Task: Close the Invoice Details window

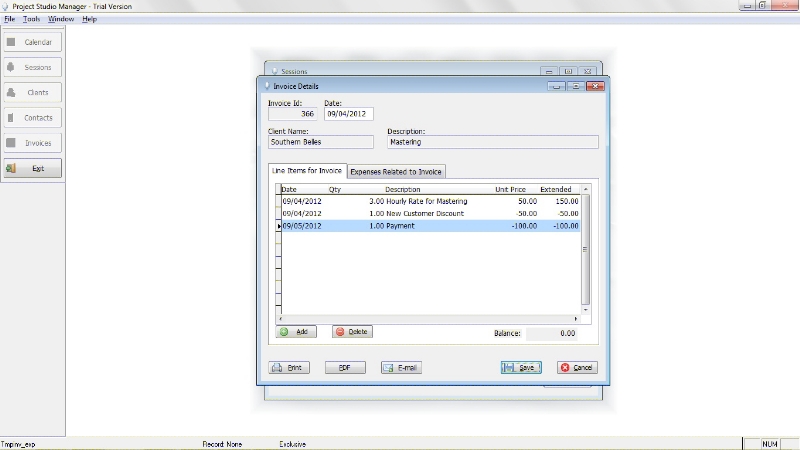Action: (x=597, y=87)
